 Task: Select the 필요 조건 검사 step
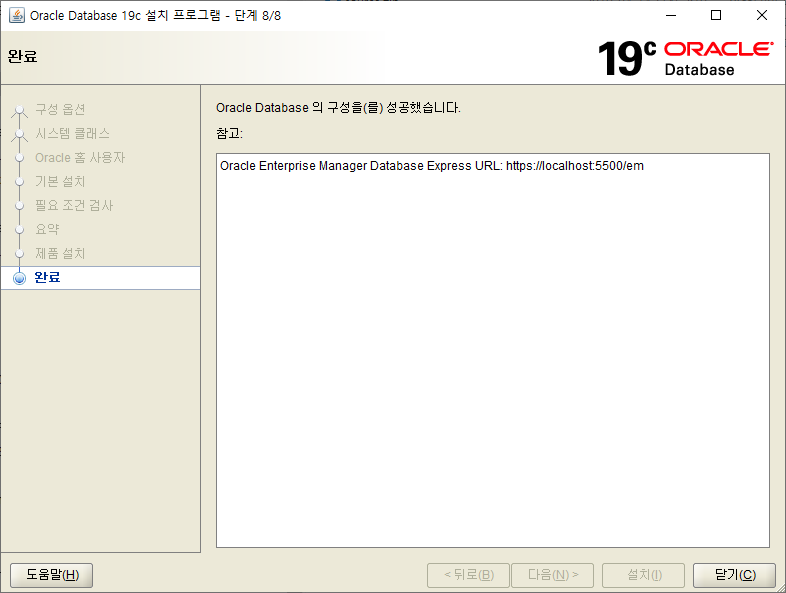coord(74,206)
